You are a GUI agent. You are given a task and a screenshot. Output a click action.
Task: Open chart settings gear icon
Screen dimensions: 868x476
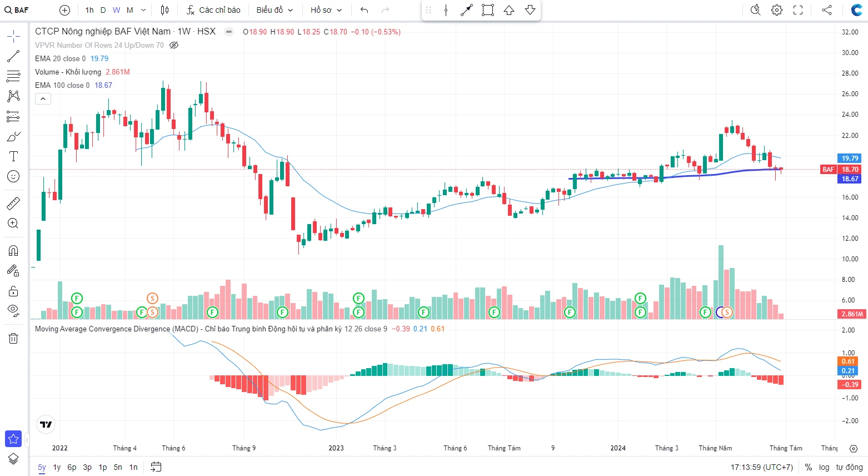coord(777,10)
